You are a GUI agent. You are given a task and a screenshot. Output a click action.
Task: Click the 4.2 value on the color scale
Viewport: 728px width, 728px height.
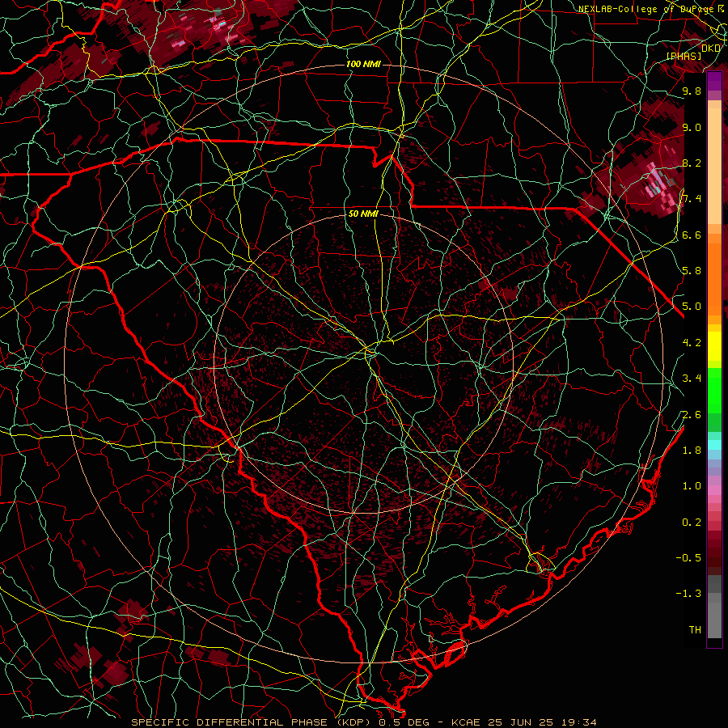point(692,343)
